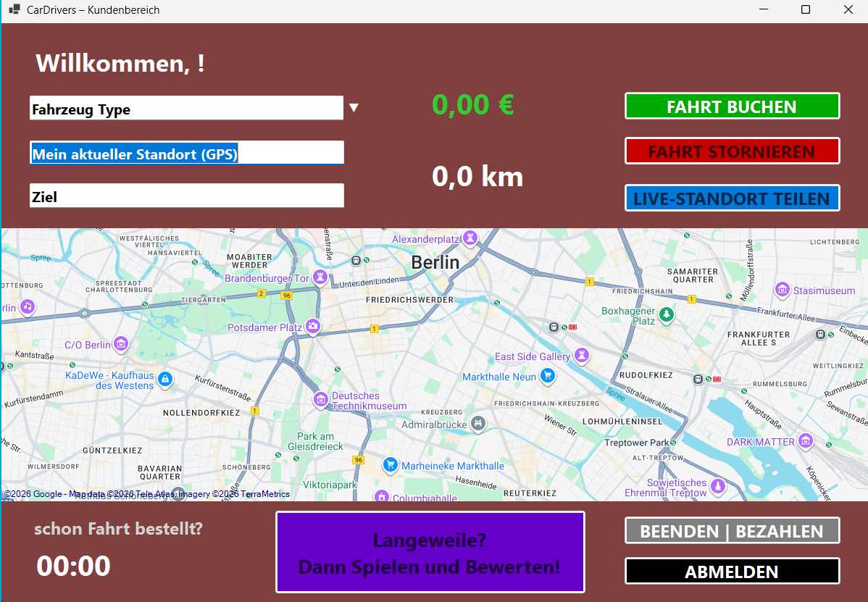
Task: Select the Stasimuseum museum pin
Action: (783, 289)
